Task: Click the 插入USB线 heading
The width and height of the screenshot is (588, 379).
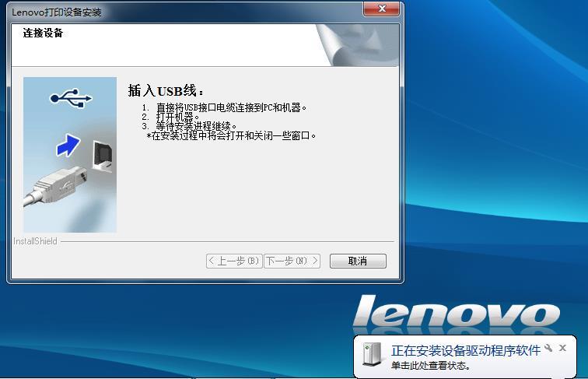Action: click(x=166, y=91)
